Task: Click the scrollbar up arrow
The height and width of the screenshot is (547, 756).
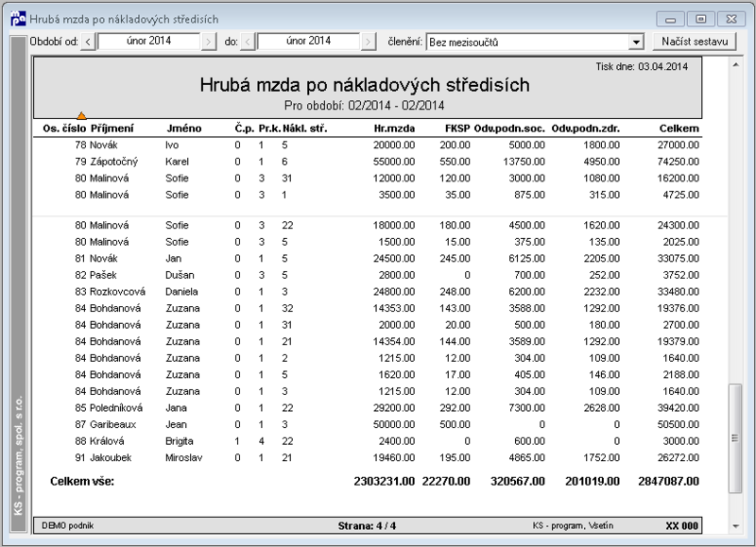Action: coord(736,64)
